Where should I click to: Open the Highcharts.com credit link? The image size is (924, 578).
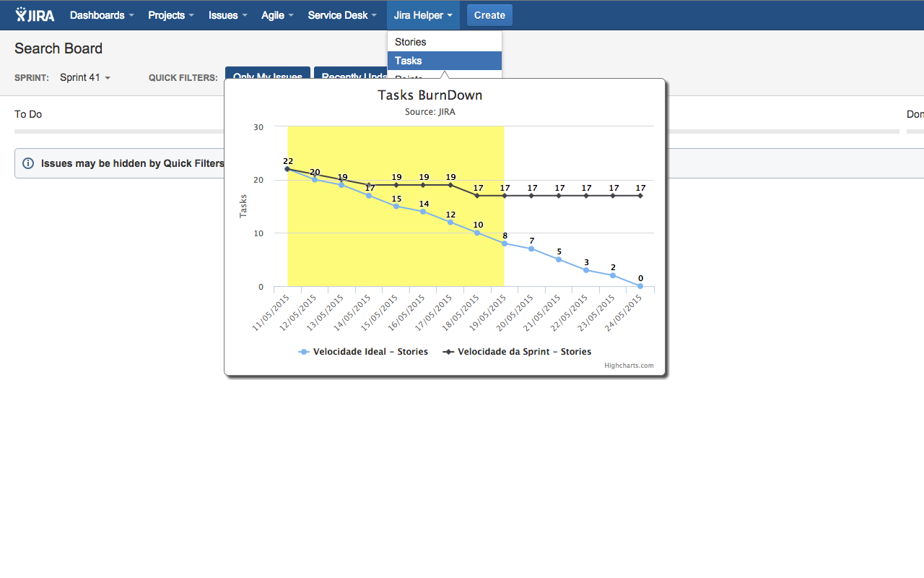tap(629, 366)
